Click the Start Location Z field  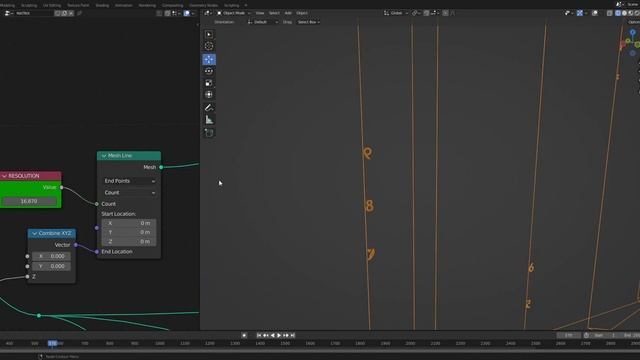tap(129, 242)
